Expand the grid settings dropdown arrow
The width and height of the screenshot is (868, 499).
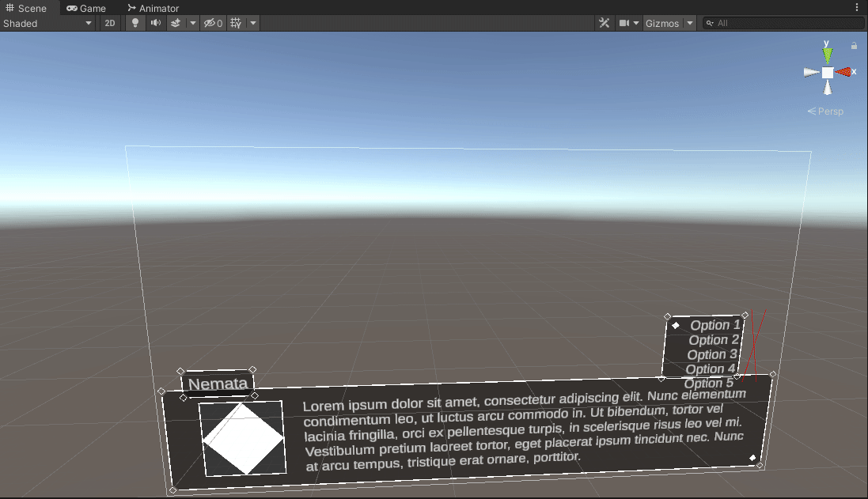click(253, 23)
